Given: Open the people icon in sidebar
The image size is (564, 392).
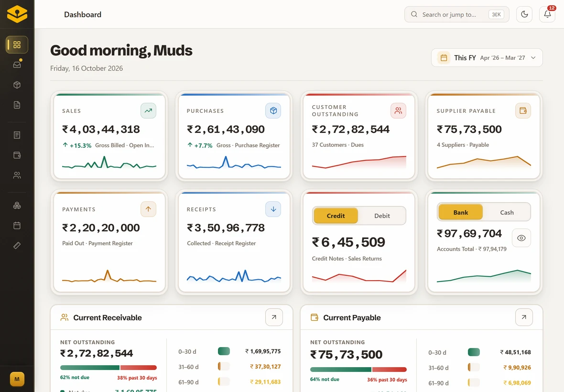Looking at the screenshot, I should [x=17, y=175].
